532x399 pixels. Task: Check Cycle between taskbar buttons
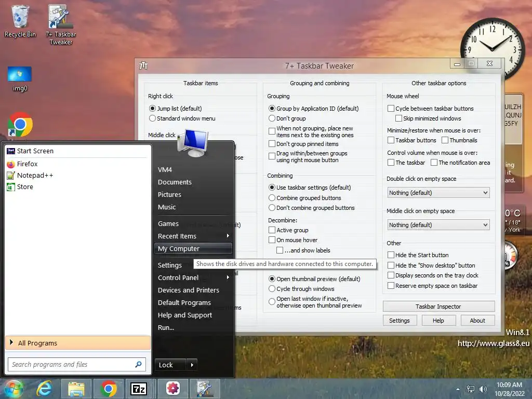click(391, 109)
